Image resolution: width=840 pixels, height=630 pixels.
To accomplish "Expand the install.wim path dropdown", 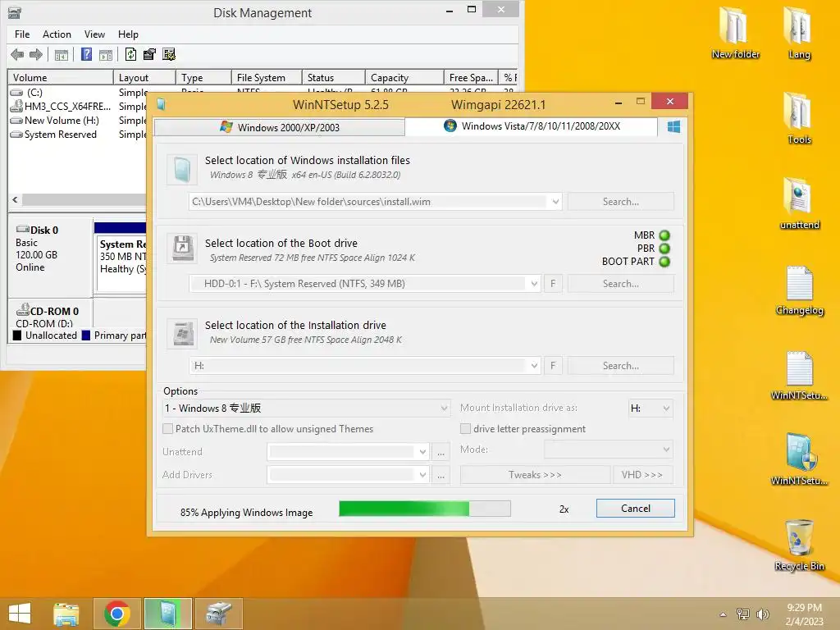I will tap(555, 202).
